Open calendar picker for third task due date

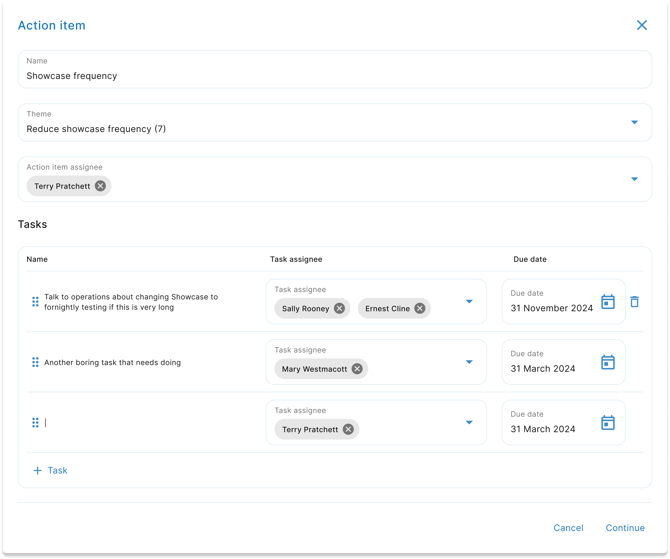[607, 423]
